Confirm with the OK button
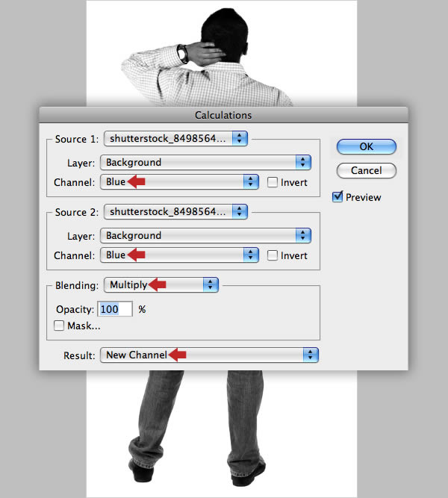 [367, 147]
